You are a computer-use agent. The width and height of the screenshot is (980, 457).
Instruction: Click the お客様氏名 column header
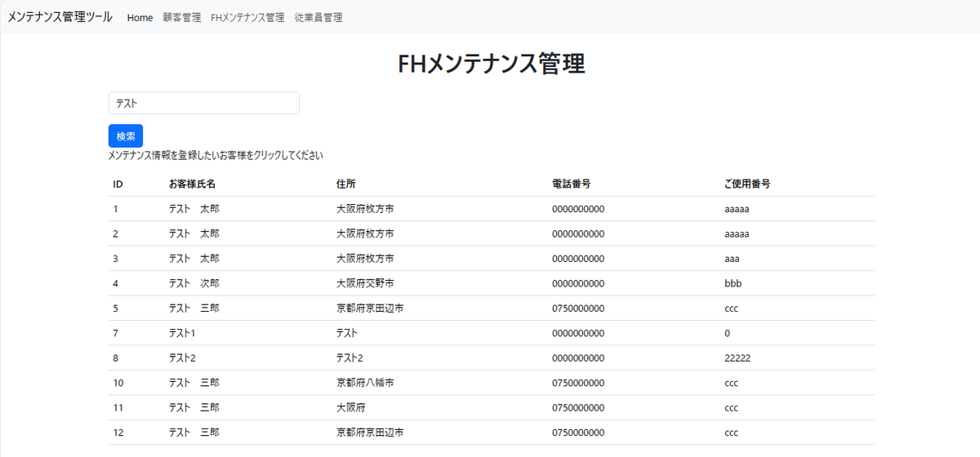tap(192, 184)
